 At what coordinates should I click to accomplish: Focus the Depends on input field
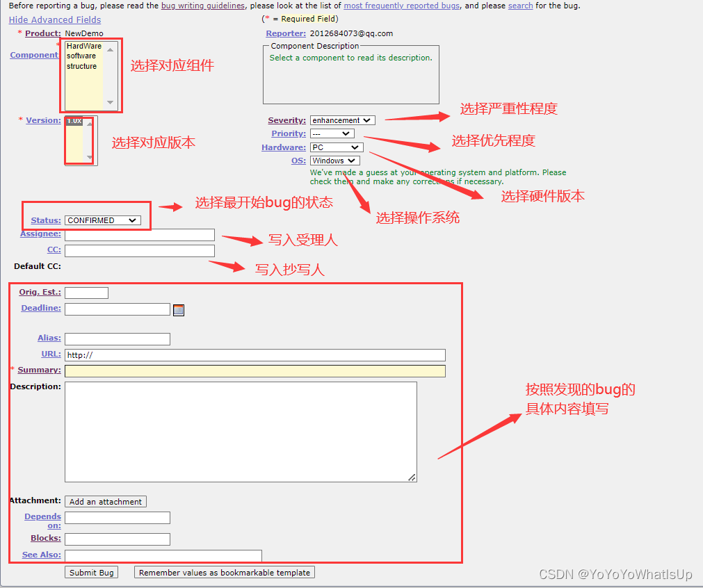118,518
